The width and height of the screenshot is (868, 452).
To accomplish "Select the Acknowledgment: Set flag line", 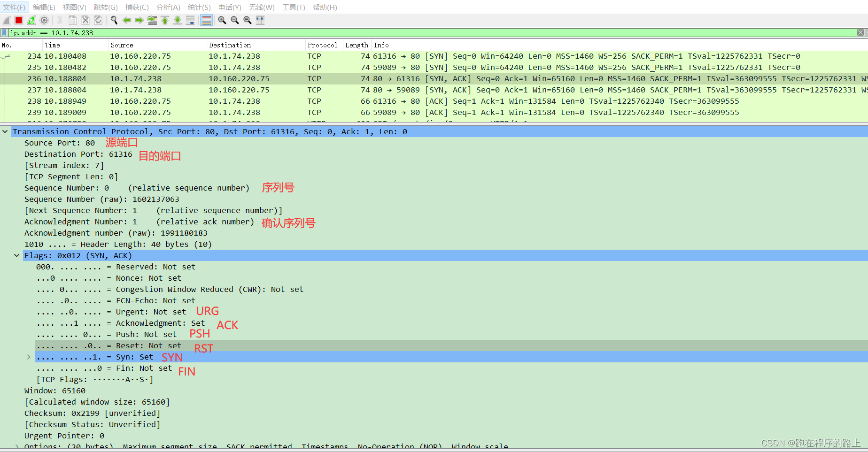I will coord(121,323).
